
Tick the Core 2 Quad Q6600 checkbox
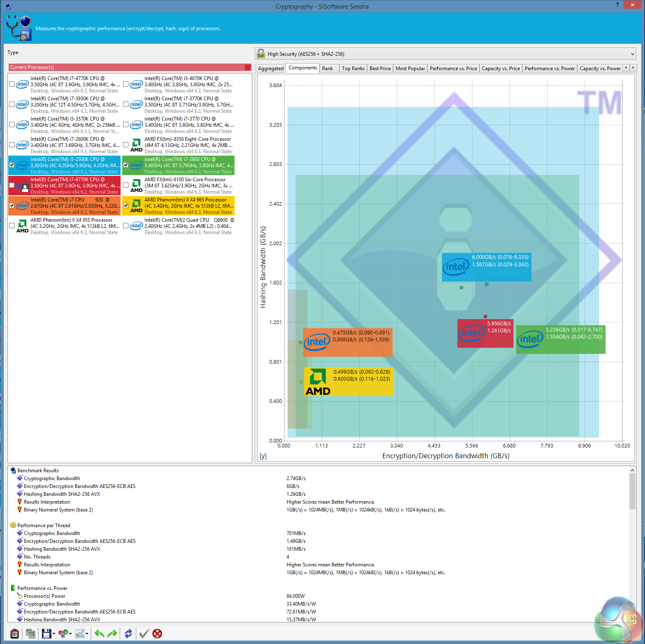pos(126,226)
